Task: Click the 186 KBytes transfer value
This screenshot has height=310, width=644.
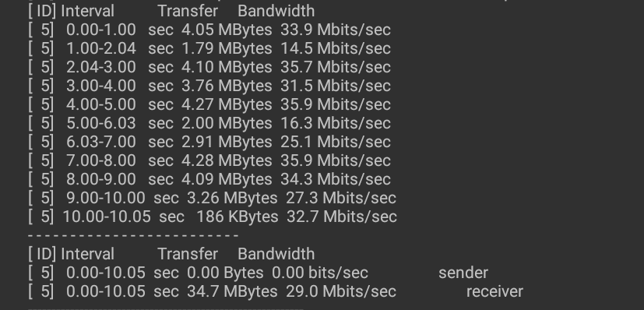Action: [x=238, y=217]
